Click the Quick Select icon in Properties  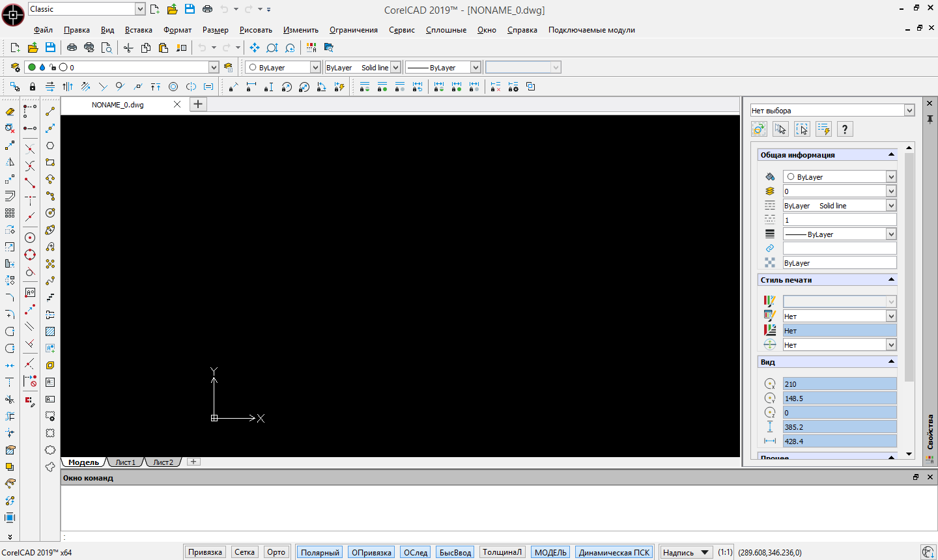[x=823, y=129]
